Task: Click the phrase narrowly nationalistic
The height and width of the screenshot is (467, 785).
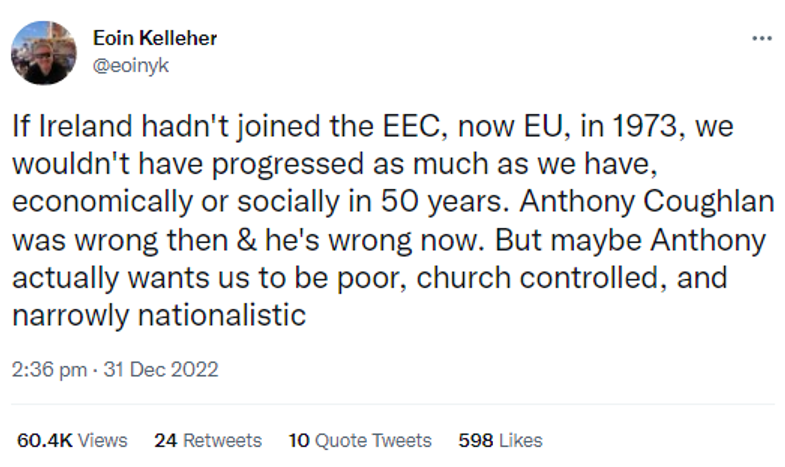Action: (x=158, y=316)
